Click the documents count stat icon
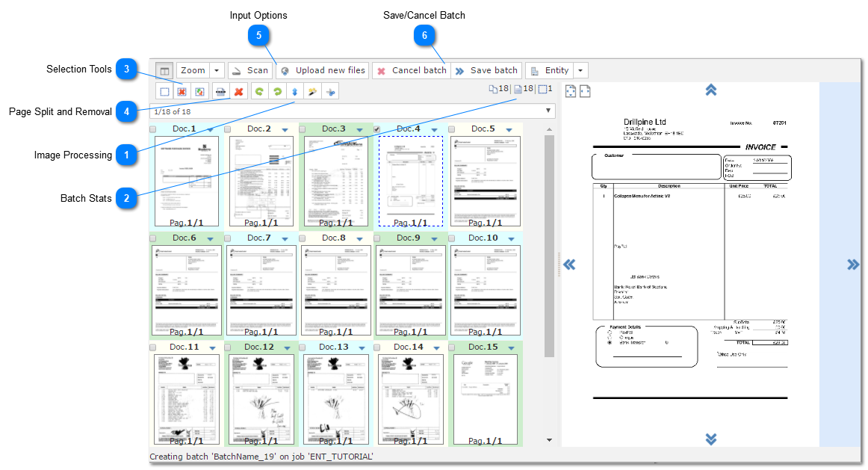Viewport: 868px width, 470px height. coord(493,89)
